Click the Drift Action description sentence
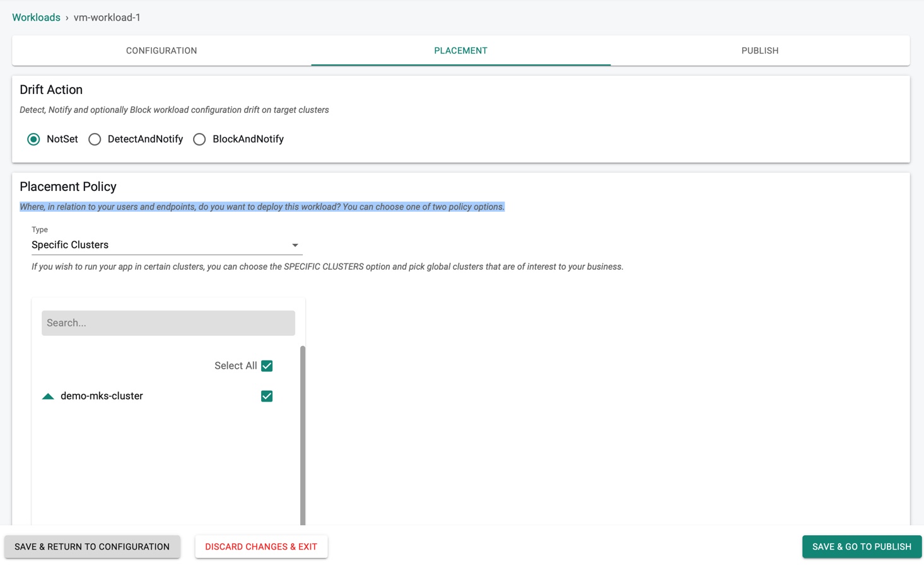The image size is (924, 566). [174, 110]
